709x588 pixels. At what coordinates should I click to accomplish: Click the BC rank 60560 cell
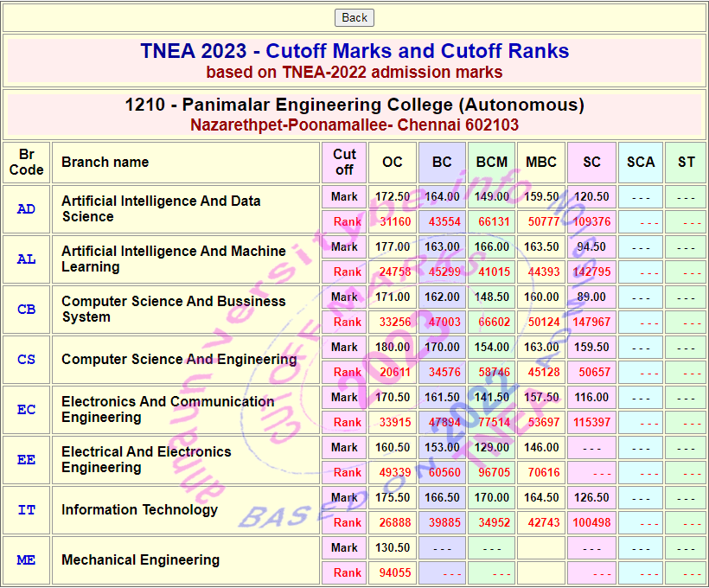click(x=442, y=473)
